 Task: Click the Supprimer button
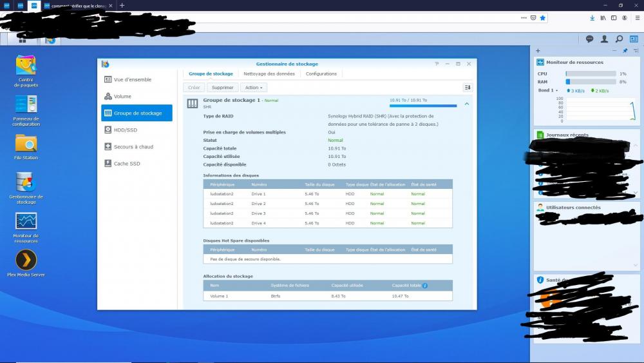(223, 88)
